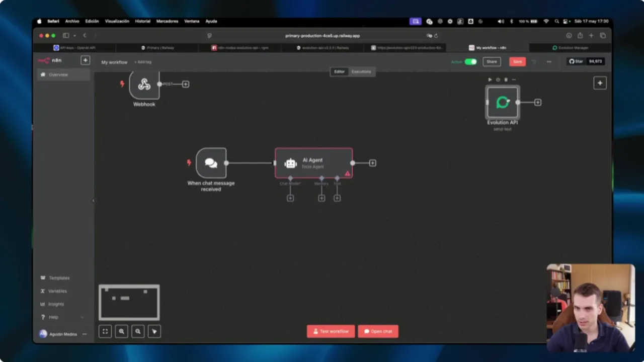Open the Evolution Manager browser tab
Viewport: 644px width, 362px height.
(570, 48)
